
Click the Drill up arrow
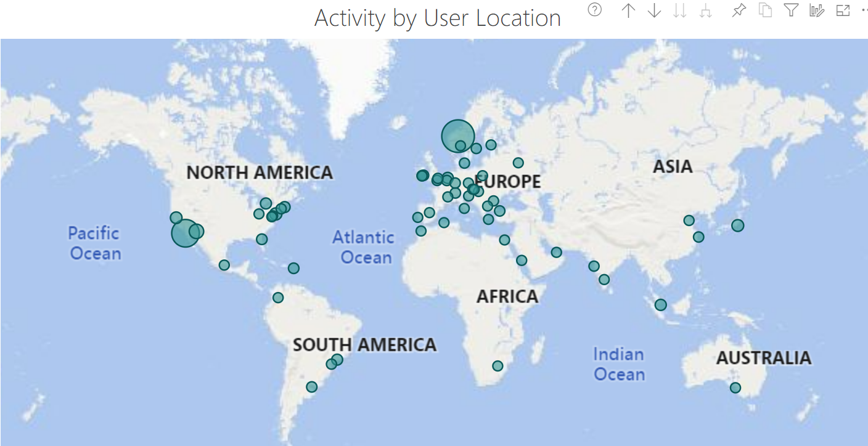[628, 10]
